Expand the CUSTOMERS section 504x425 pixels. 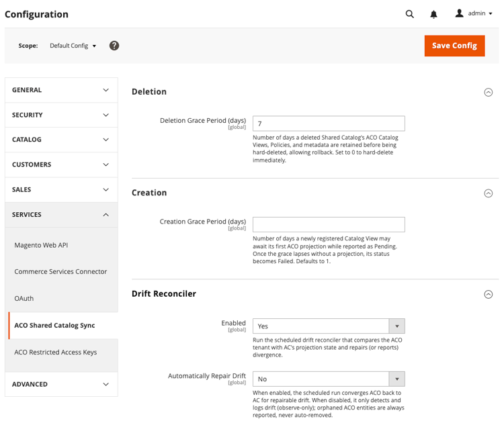61,164
